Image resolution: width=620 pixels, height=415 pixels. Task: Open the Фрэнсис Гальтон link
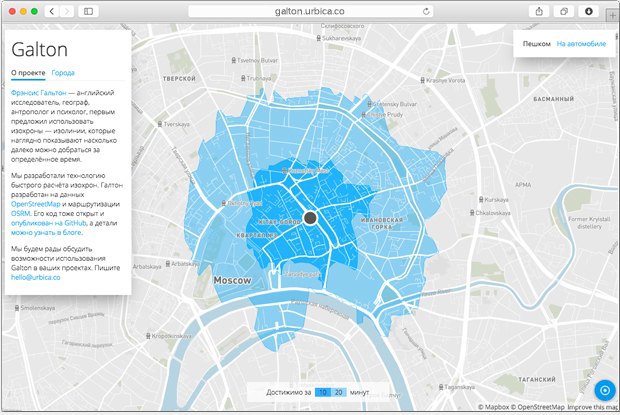39,92
